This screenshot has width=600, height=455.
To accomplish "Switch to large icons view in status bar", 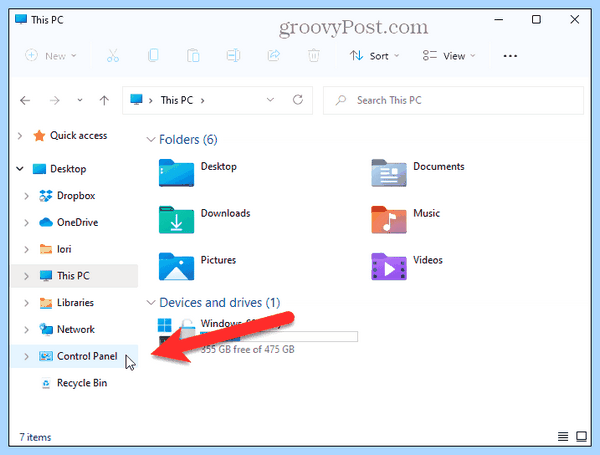I will pyautogui.click(x=582, y=436).
